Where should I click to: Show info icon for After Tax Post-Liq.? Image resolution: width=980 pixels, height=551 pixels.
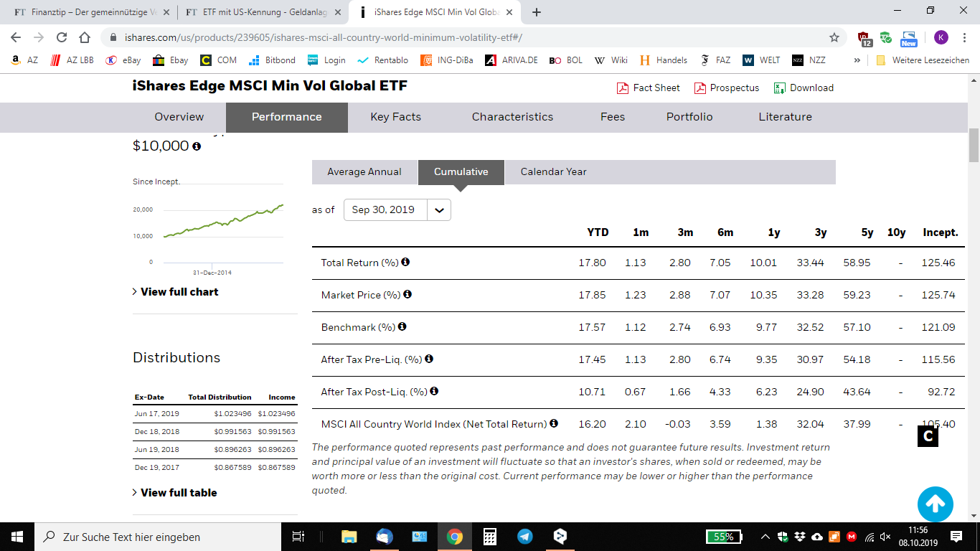434,391
